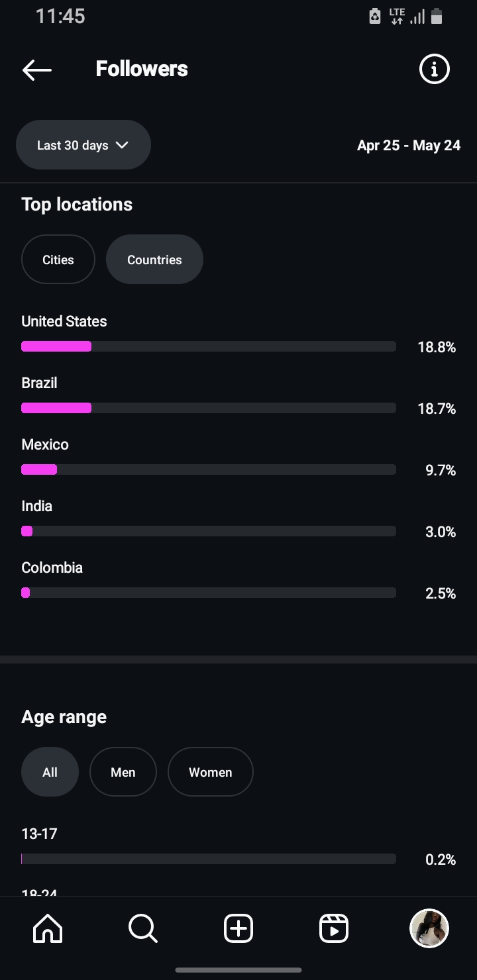Tap the create new post icon

238,928
